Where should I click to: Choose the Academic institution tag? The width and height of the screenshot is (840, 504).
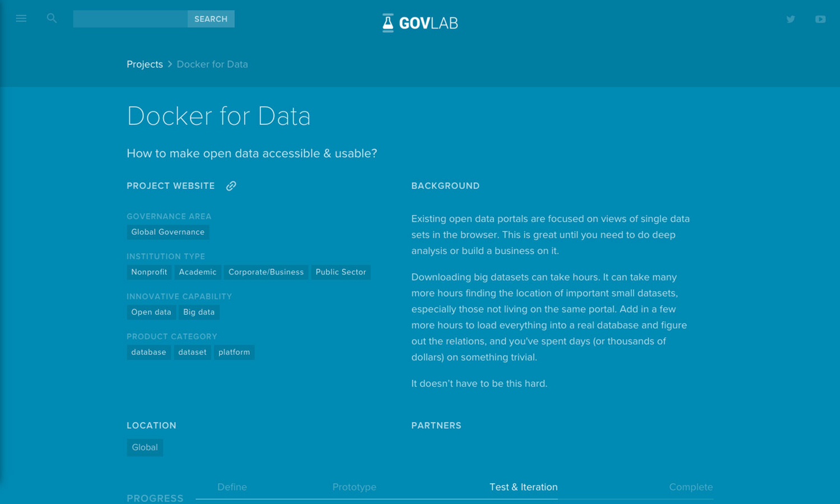point(198,272)
